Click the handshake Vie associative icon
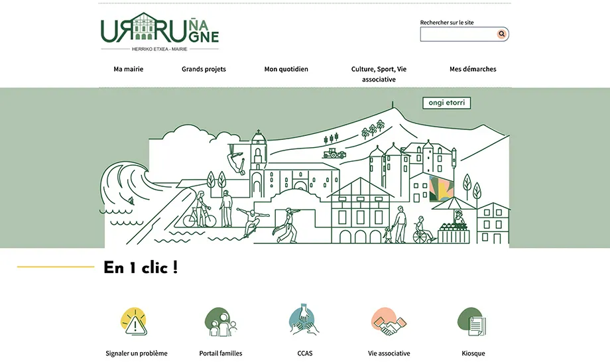 pos(389,322)
